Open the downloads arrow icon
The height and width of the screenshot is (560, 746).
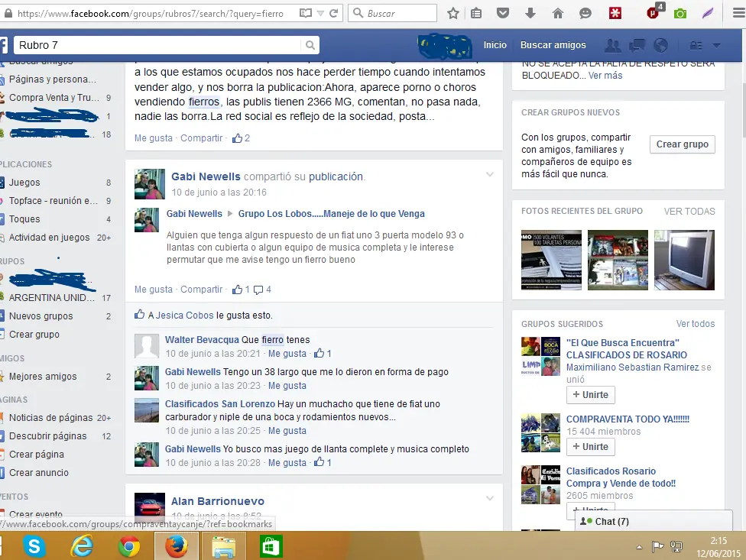pos(530,13)
